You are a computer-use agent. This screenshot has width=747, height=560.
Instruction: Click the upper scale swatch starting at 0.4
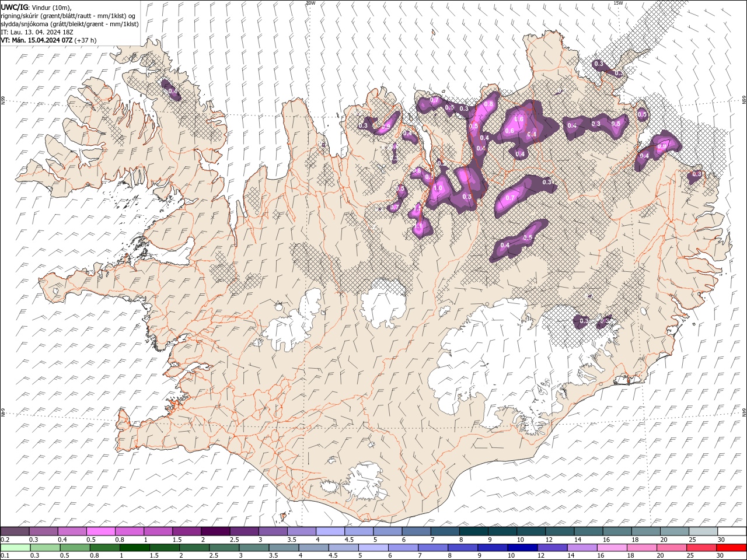[x=72, y=531]
